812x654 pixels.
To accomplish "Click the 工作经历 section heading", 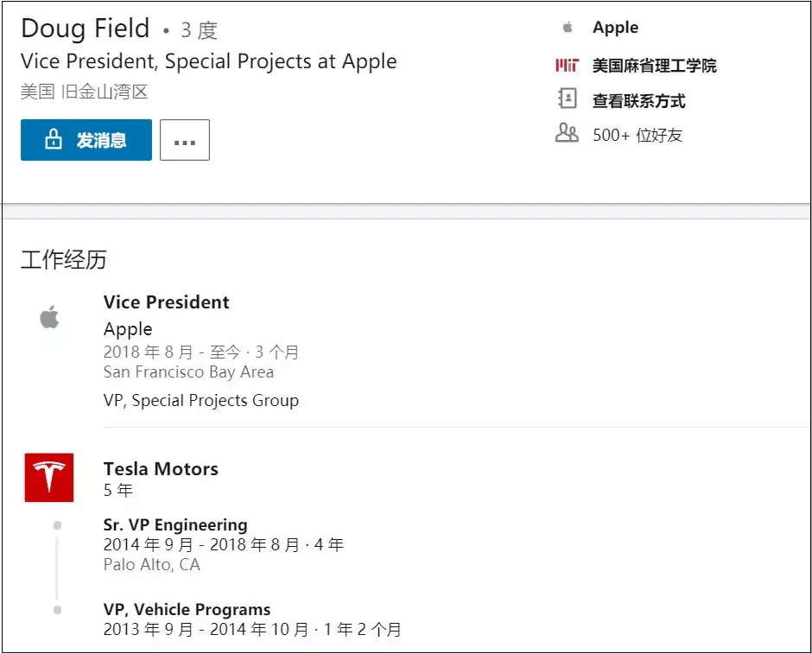I will 64,259.
